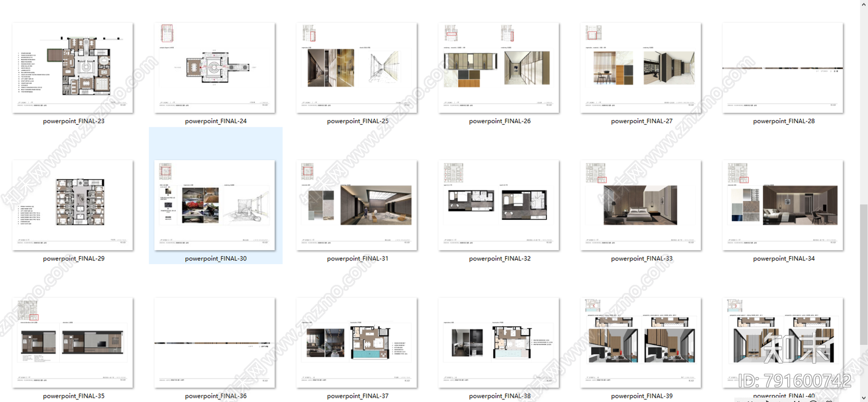Click the file name powerpoint_FINAL-34
Screen dimensions: 868x402
tap(784, 258)
